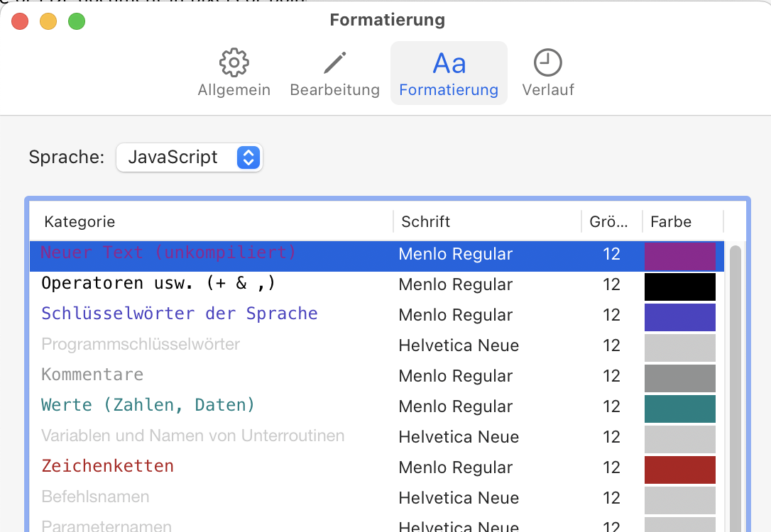
Task: Click the vertical scrollbar of the list
Action: click(x=735, y=383)
